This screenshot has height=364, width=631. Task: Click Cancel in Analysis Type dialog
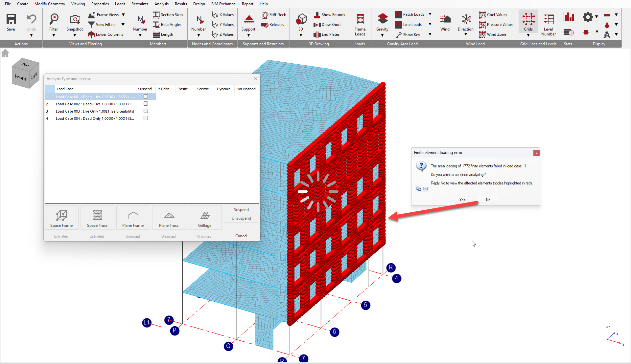pos(241,236)
